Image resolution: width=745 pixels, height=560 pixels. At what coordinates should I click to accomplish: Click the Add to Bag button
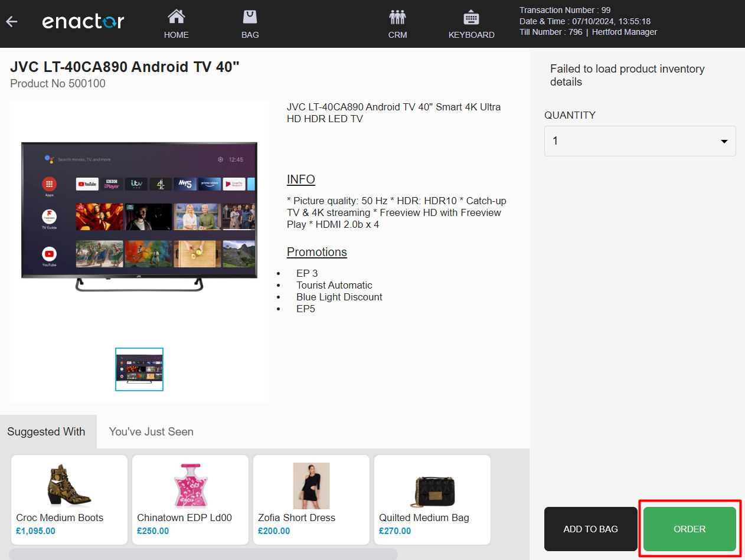pyautogui.click(x=591, y=529)
